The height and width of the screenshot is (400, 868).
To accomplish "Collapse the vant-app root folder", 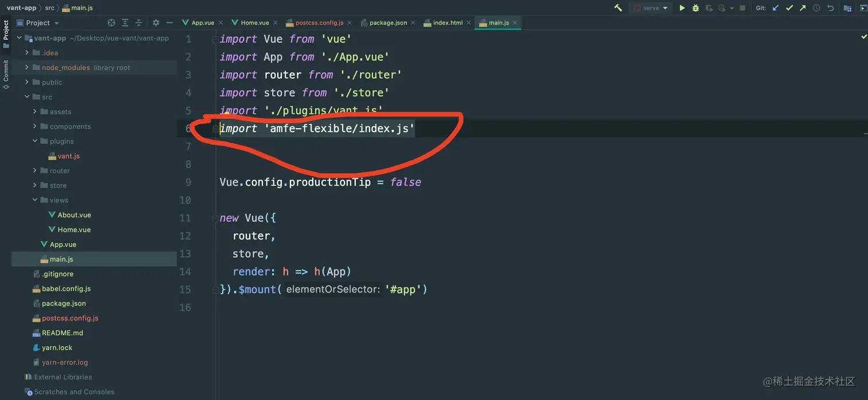I will 20,38.
